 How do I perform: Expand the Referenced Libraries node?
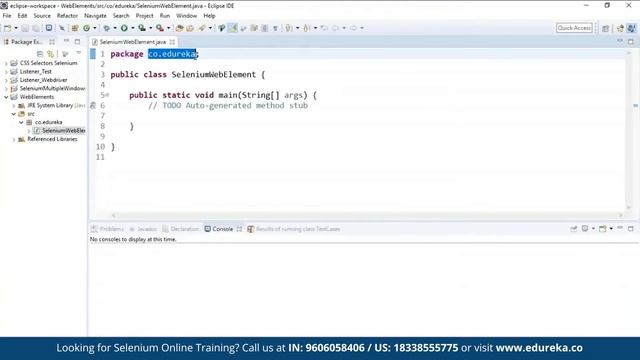point(14,140)
